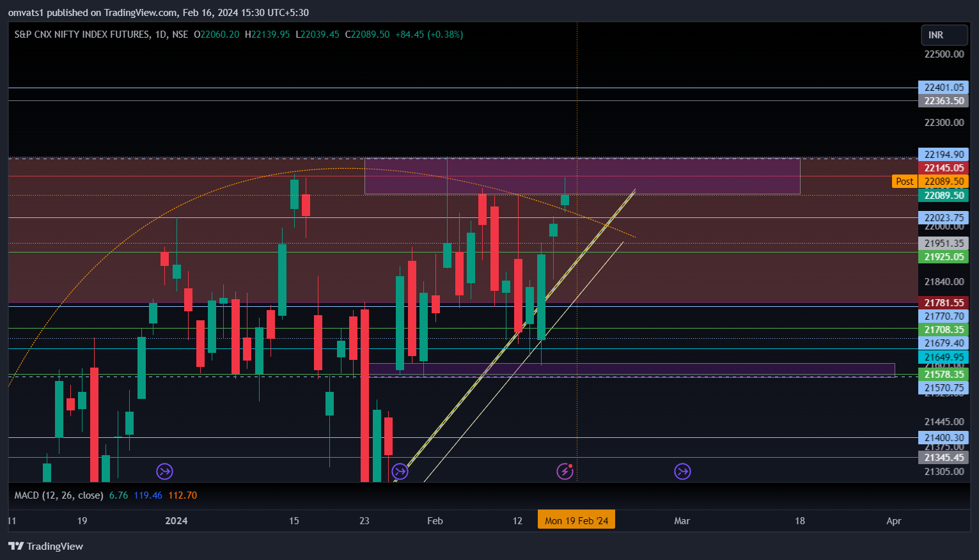Image resolution: width=979 pixels, height=560 pixels.
Task: Click the 21445.00 price scale value
Action: [944, 422]
